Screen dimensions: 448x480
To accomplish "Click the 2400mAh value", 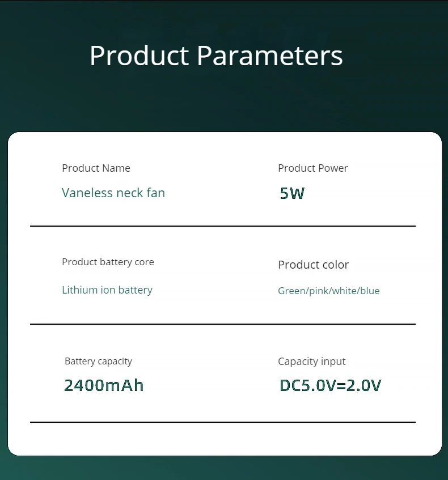I will tap(104, 385).
